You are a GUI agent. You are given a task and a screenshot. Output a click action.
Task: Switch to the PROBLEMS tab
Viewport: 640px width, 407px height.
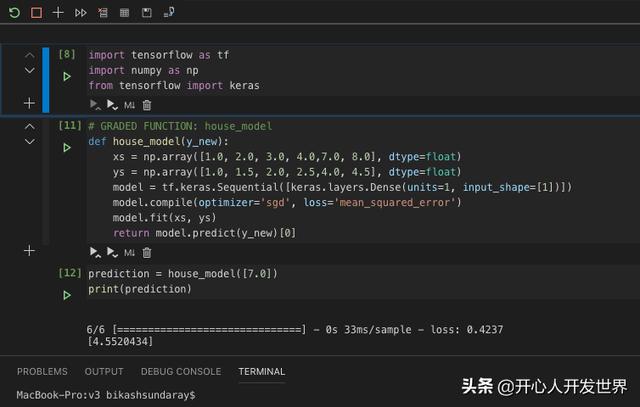click(x=42, y=371)
